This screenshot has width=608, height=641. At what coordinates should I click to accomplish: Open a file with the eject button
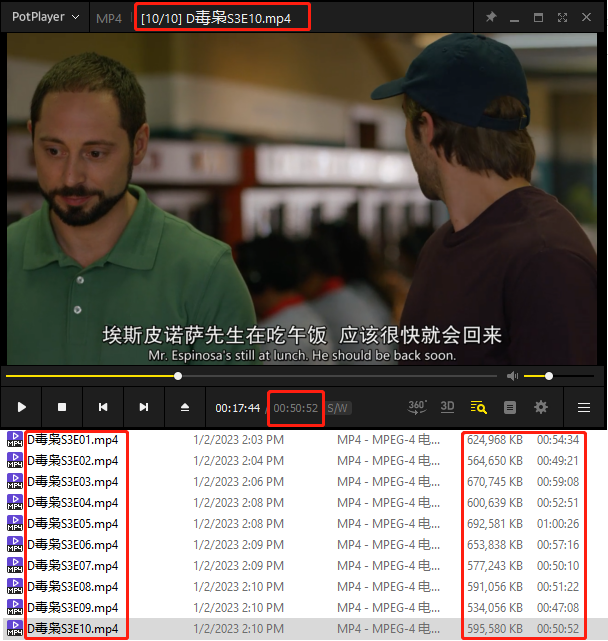coord(185,407)
